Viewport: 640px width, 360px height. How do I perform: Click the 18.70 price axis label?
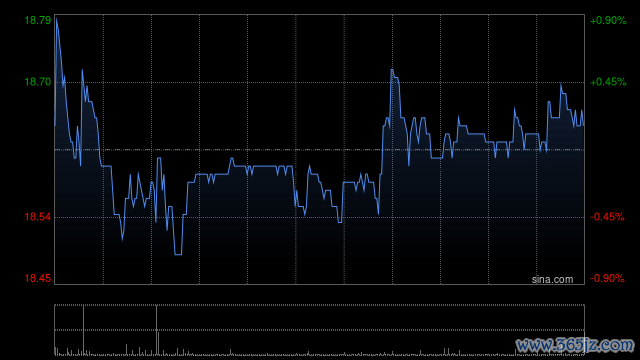pos(38,82)
